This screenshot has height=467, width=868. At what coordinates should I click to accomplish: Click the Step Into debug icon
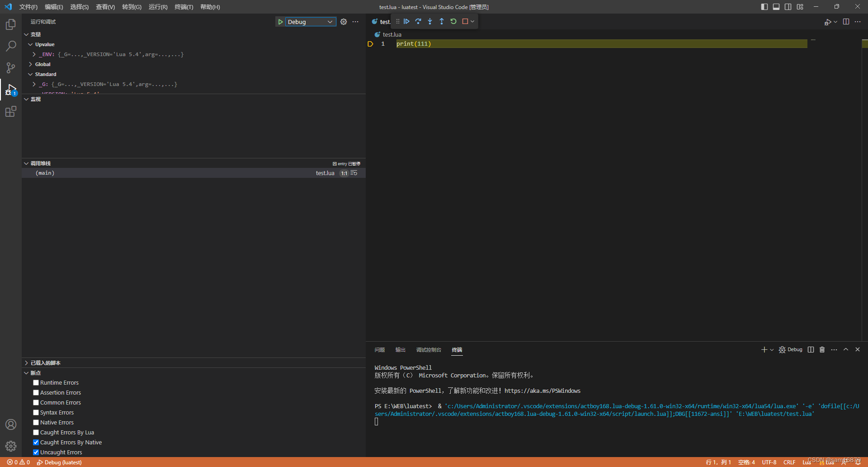point(430,21)
